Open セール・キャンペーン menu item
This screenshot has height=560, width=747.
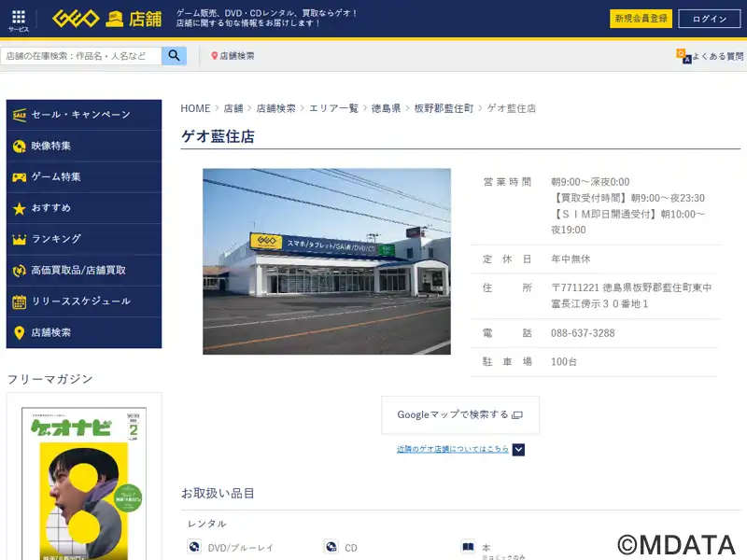pyautogui.click(x=84, y=115)
